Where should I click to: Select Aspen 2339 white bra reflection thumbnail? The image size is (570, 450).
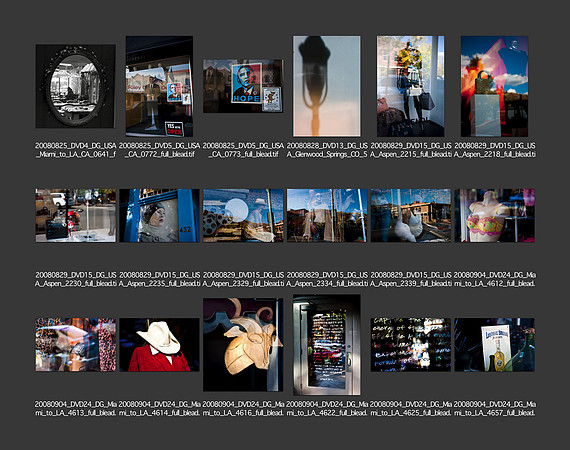(x=411, y=216)
